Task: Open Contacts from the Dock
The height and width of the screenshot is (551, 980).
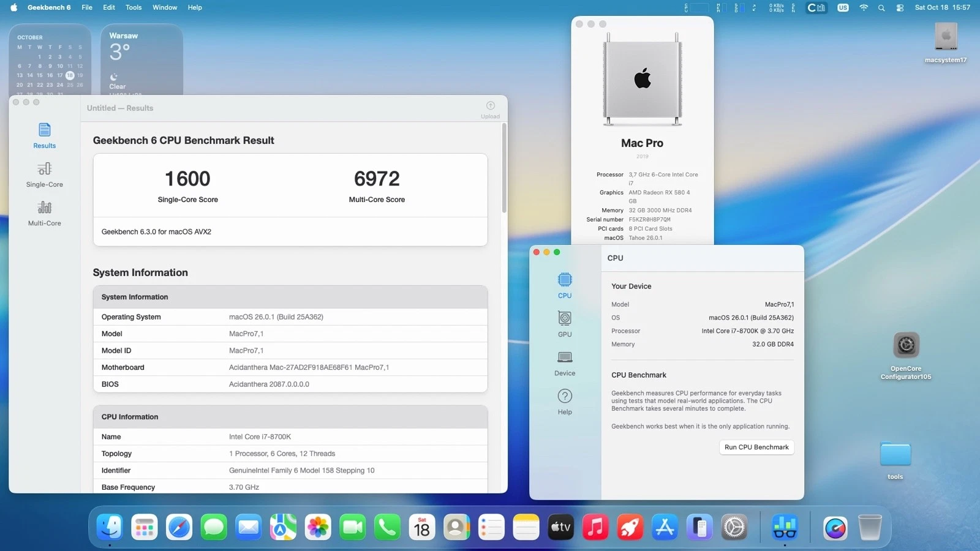Action: click(457, 527)
